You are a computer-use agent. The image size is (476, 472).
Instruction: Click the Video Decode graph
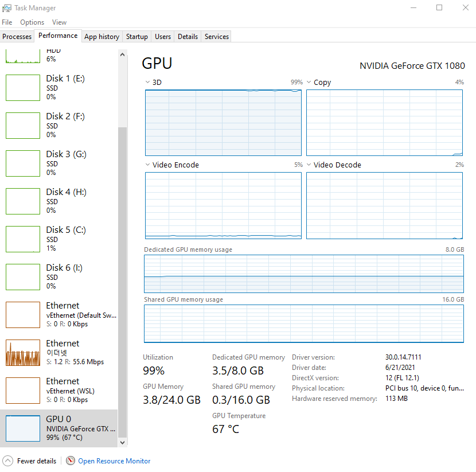[384, 205]
